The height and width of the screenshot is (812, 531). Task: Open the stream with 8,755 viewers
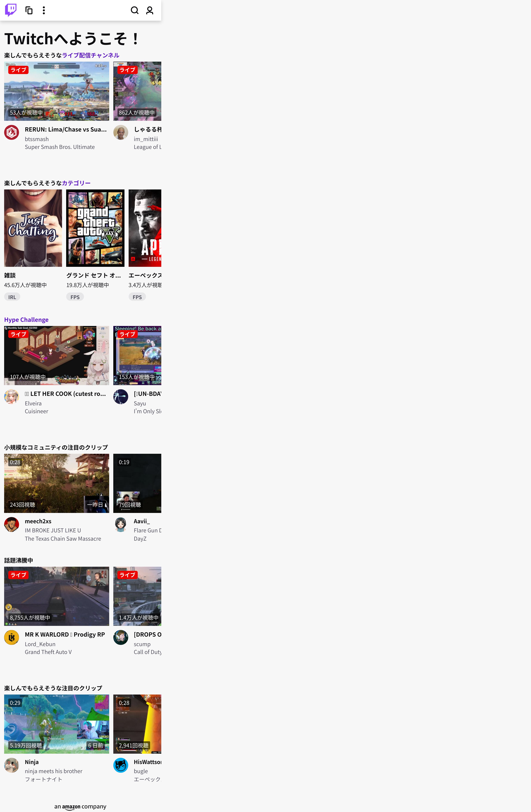coord(57,596)
